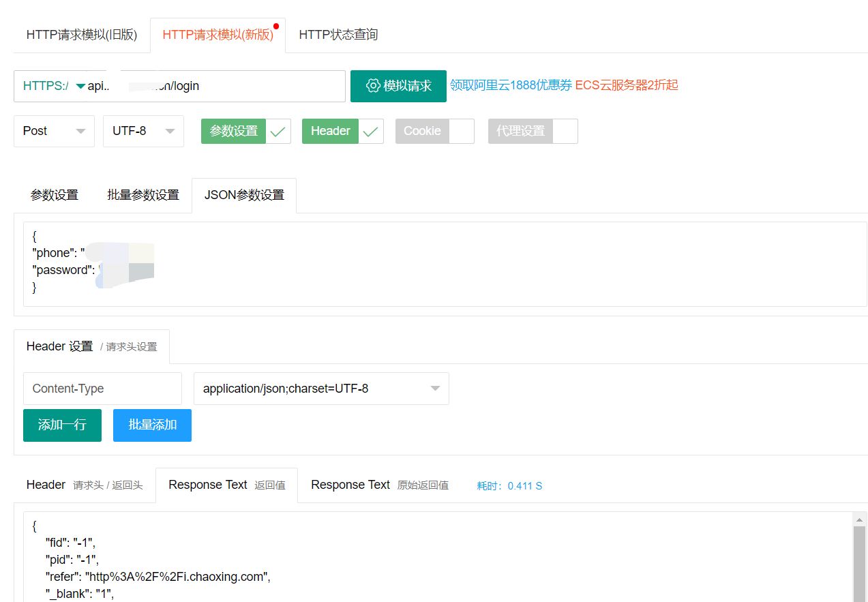Viewport: 868px width, 602px height.
Task: Click the 耗时: 0.411 S text
Action: [x=509, y=486]
